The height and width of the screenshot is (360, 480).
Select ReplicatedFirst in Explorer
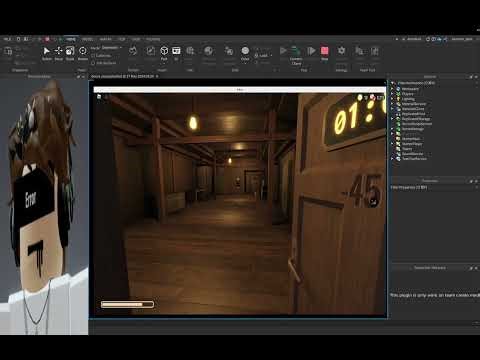(413, 114)
